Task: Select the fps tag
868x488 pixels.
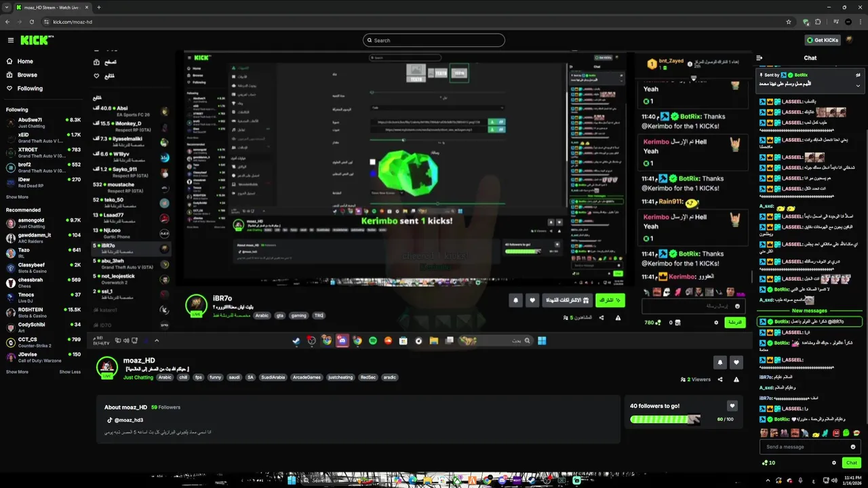Action: pyautogui.click(x=199, y=378)
